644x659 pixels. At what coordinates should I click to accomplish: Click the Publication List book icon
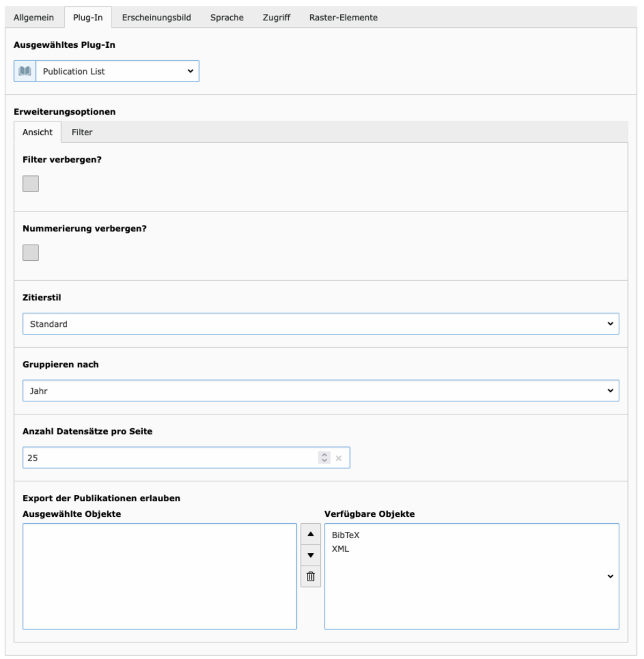point(25,71)
